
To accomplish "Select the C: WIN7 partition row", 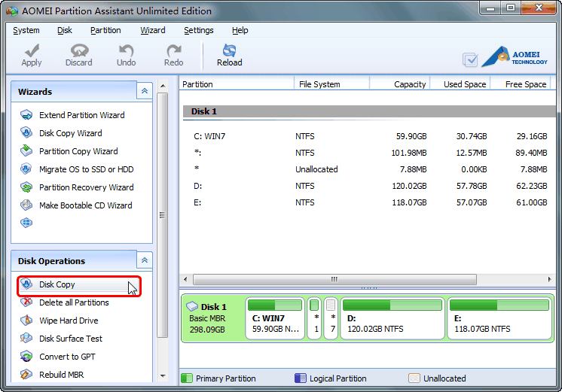I will [369, 136].
